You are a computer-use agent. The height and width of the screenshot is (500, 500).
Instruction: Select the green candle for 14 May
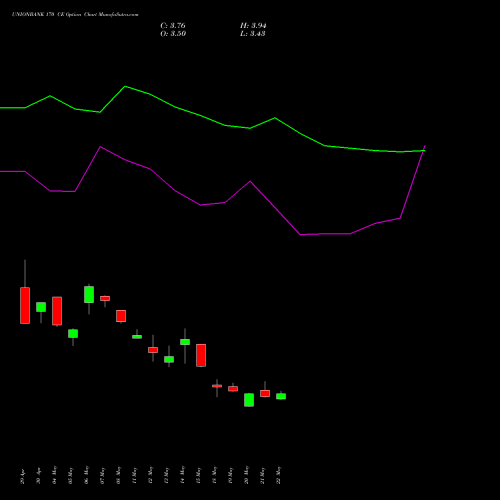[x=185, y=342]
